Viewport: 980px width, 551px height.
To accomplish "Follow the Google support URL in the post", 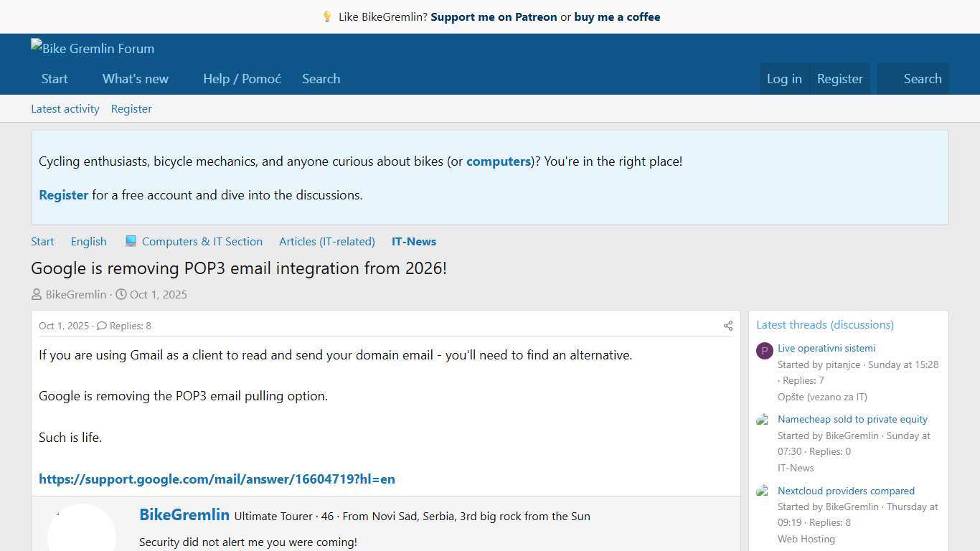I will (x=217, y=479).
